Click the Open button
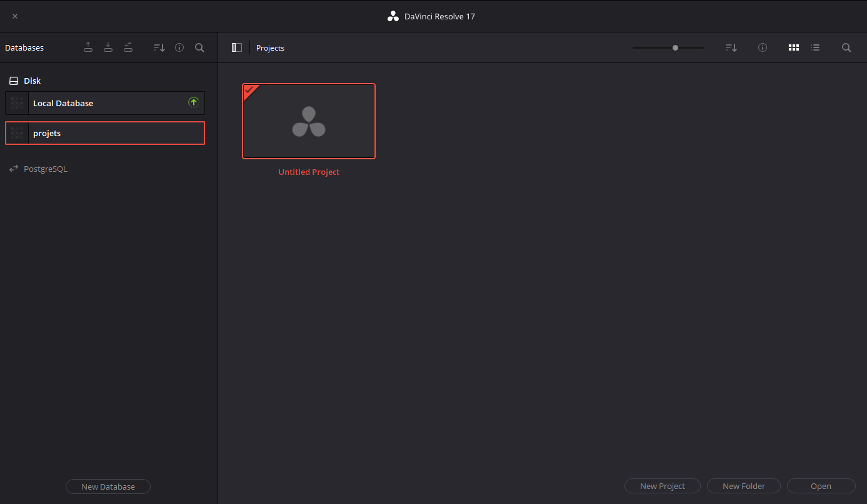 821,486
